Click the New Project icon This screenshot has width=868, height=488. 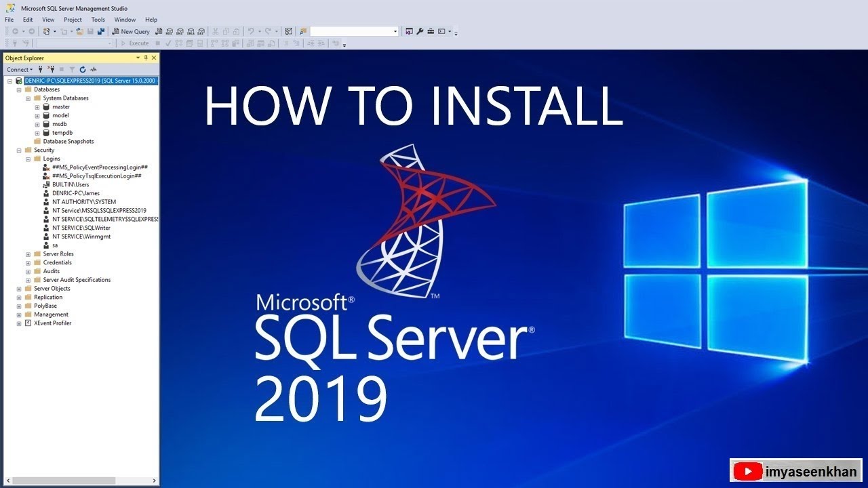[47, 31]
